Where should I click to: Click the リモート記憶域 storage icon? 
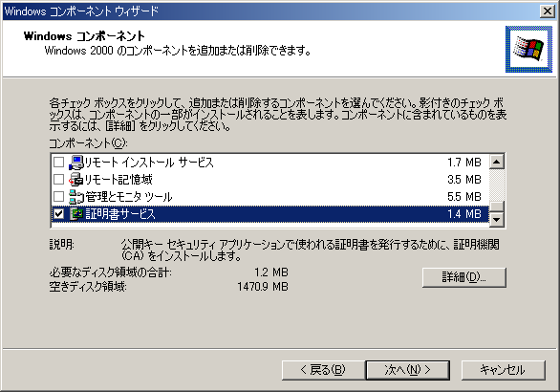tap(76, 180)
